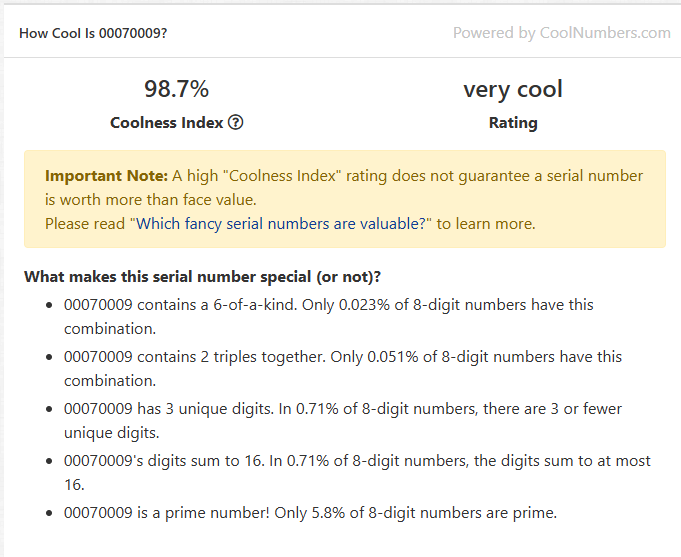Click the "5.8%" statistic in the last bullet
Viewport: 681px width, 557px height.
coord(328,513)
